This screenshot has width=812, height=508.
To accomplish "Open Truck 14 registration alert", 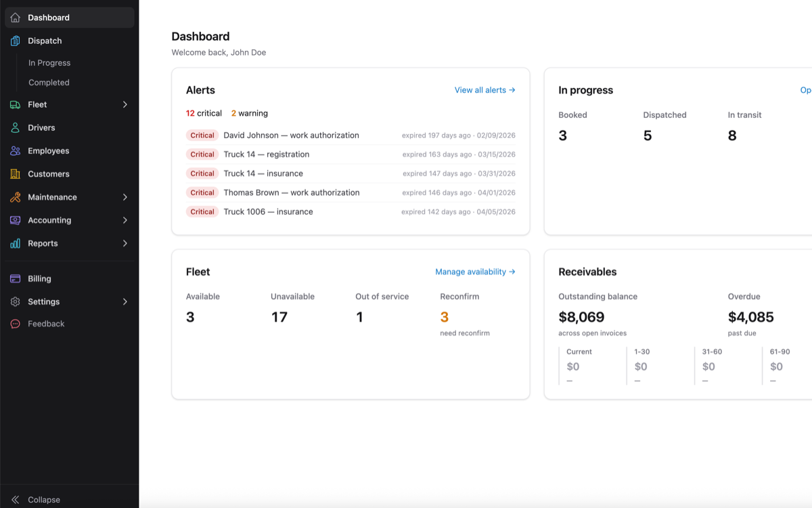I will pos(351,154).
